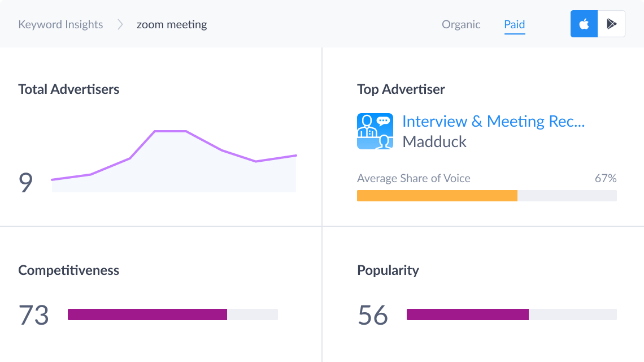Click the Total Advertisers heading

click(69, 89)
